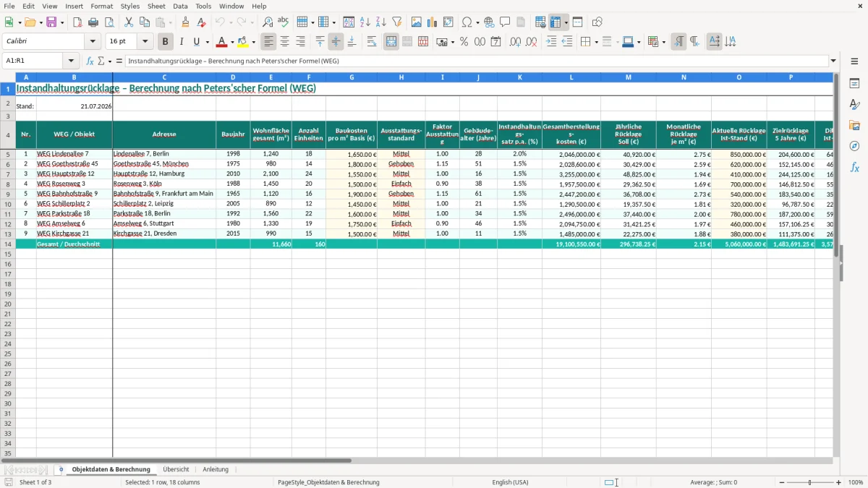Open Sidebar Navigator compass icon
This screenshot has height=488, width=868.
854,146
